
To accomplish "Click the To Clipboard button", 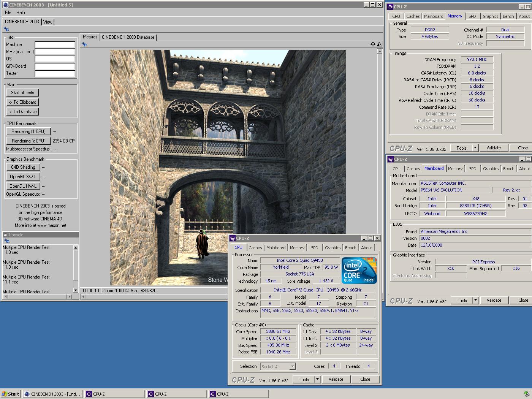I will pos(22,102).
